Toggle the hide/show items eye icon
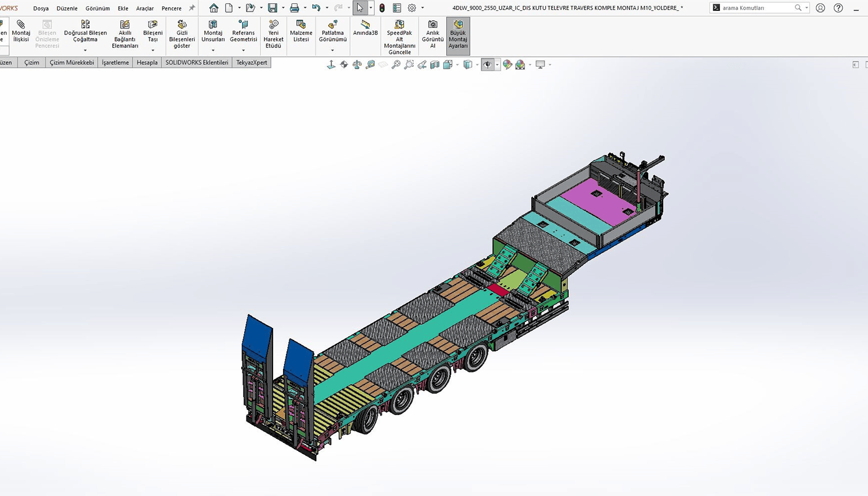This screenshot has height=496, width=868. [x=488, y=65]
